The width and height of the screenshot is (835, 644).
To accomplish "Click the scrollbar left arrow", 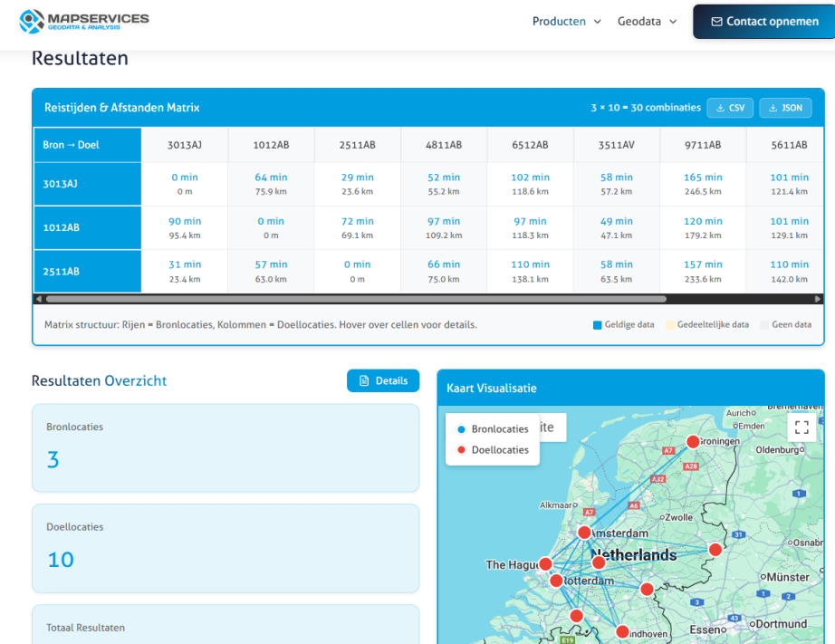I will pos(38,298).
